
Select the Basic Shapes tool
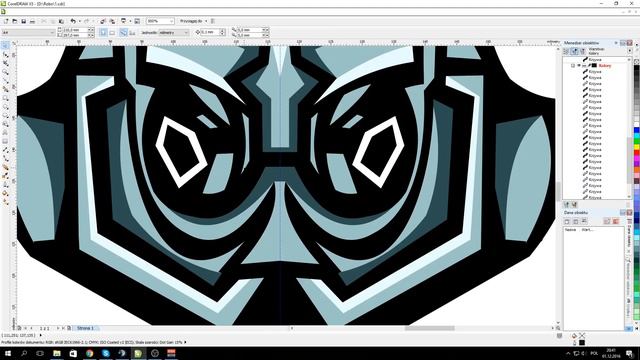(x=5, y=124)
